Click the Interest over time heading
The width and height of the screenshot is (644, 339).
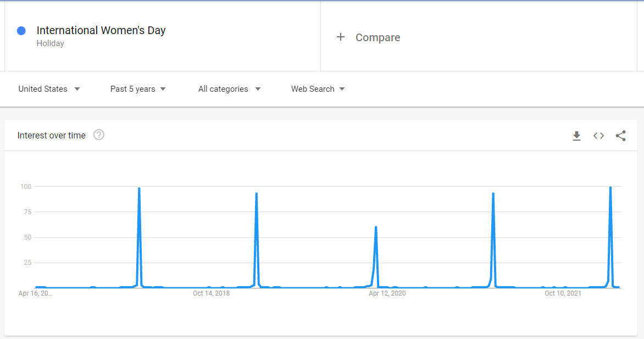pyautogui.click(x=52, y=136)
